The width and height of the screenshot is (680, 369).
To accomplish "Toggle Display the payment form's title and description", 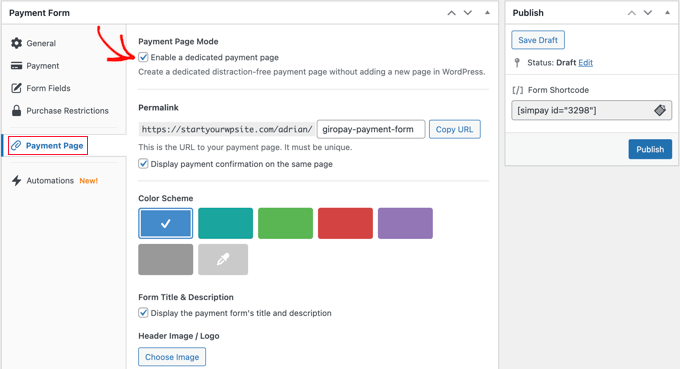I will click(143, 313).
